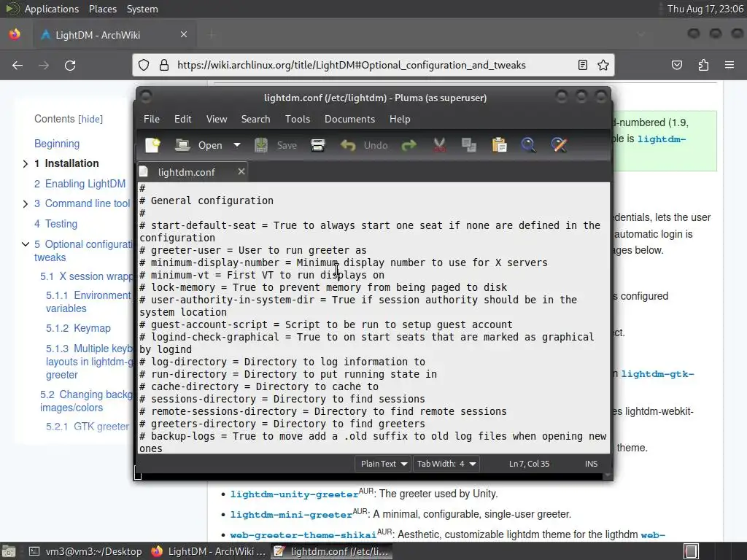Image resolution: width=747 pixels, height=560 pixels.
Task: Click the INS insert mode indicator
Action: coord(591,463)
